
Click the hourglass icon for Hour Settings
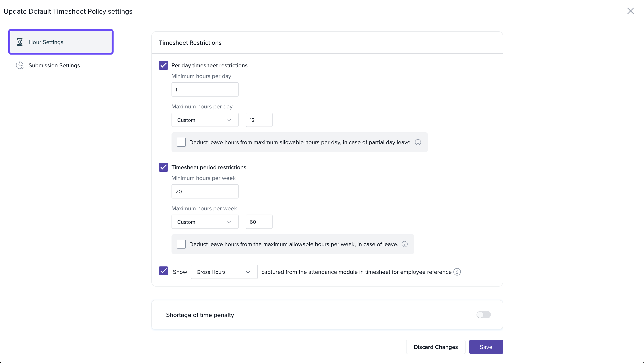click(19, 42)
